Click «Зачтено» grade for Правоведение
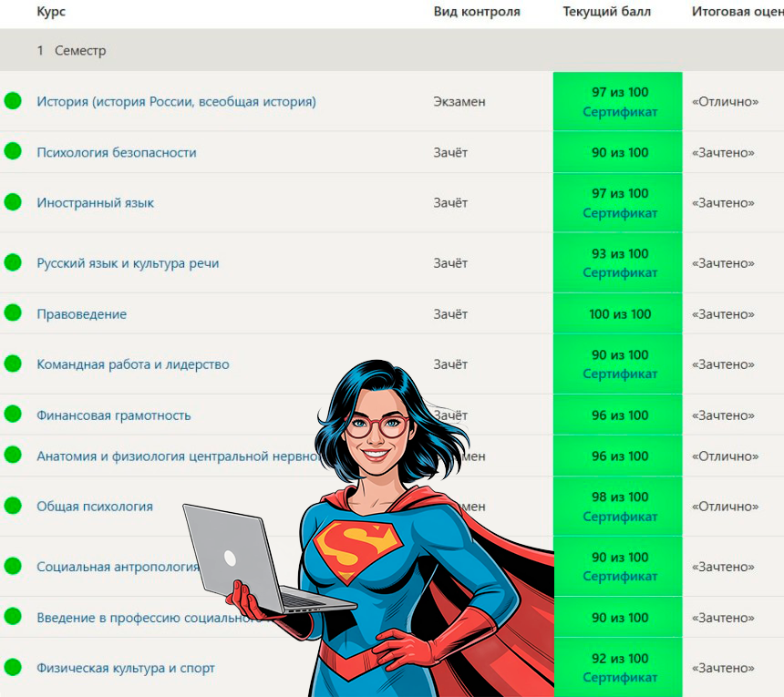Viewport: 784px width, 697px height. click(x=723, y=314)
